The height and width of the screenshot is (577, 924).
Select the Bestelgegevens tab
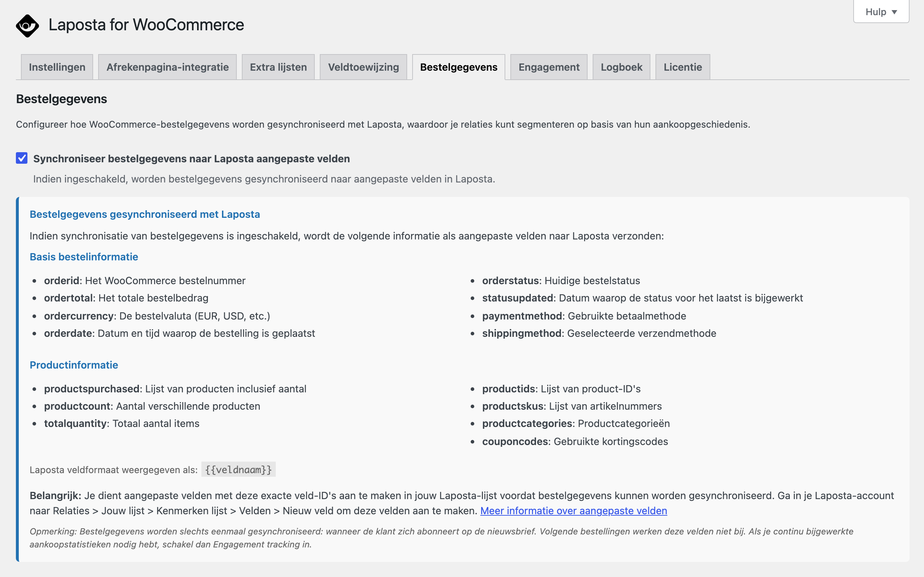tap(458, 67)
